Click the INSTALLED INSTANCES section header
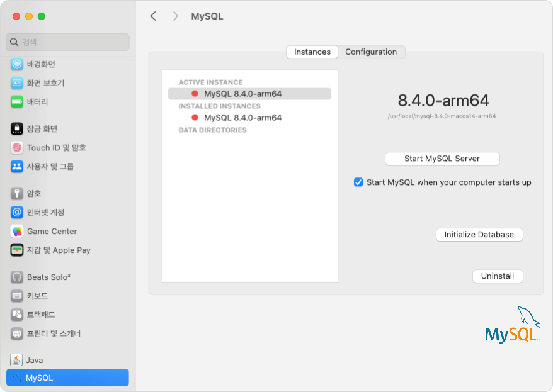This screenshot has height=392, width=553. [x=219, y=106]
